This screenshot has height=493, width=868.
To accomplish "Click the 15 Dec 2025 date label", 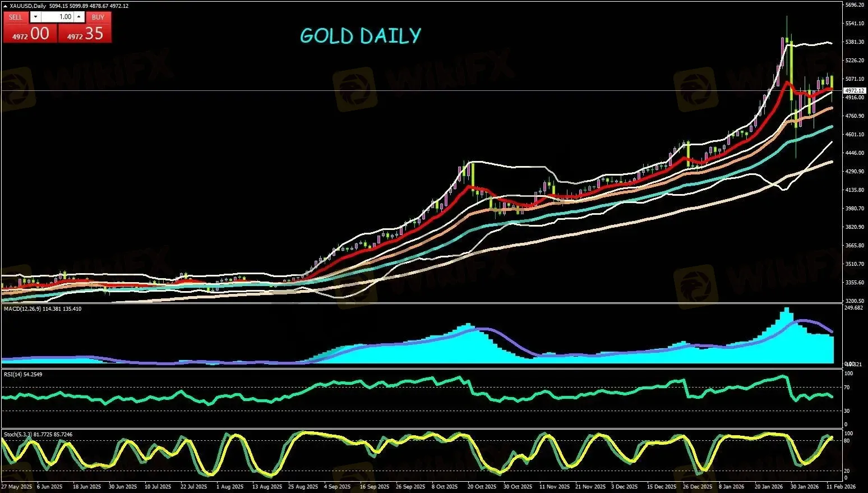I will coord(662,487).
